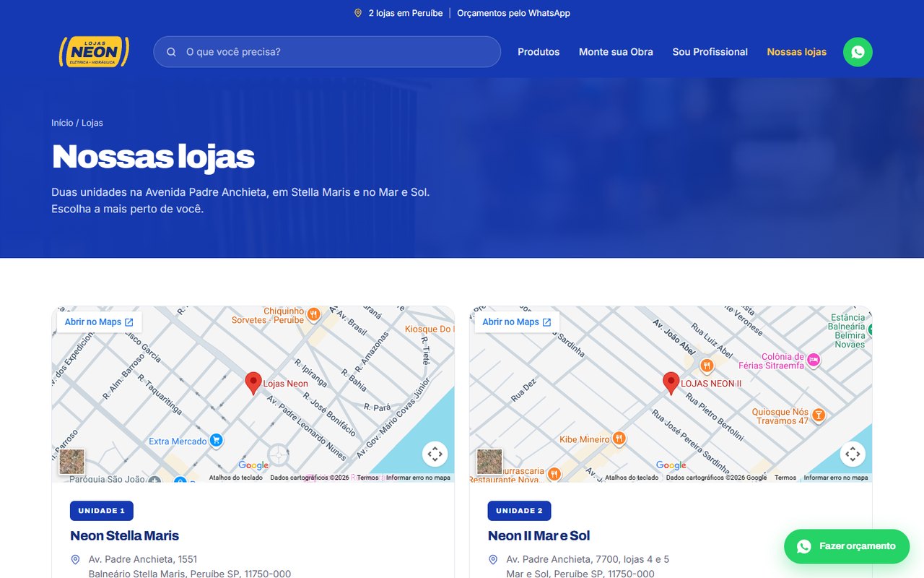Screen dimensions: 924x578
Task: Go to Sou Profissional page
Action: click(x=710, y=52)
